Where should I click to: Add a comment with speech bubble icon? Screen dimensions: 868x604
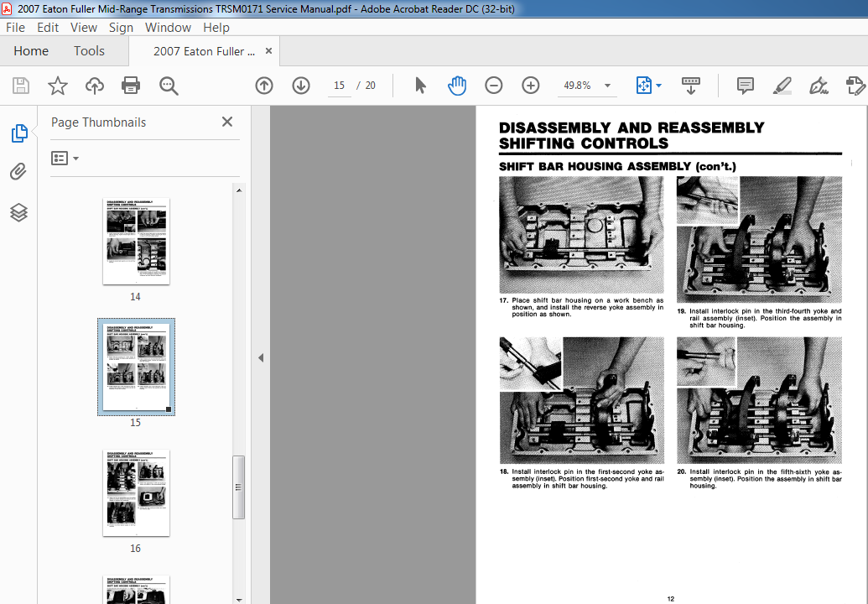point(745,86)
